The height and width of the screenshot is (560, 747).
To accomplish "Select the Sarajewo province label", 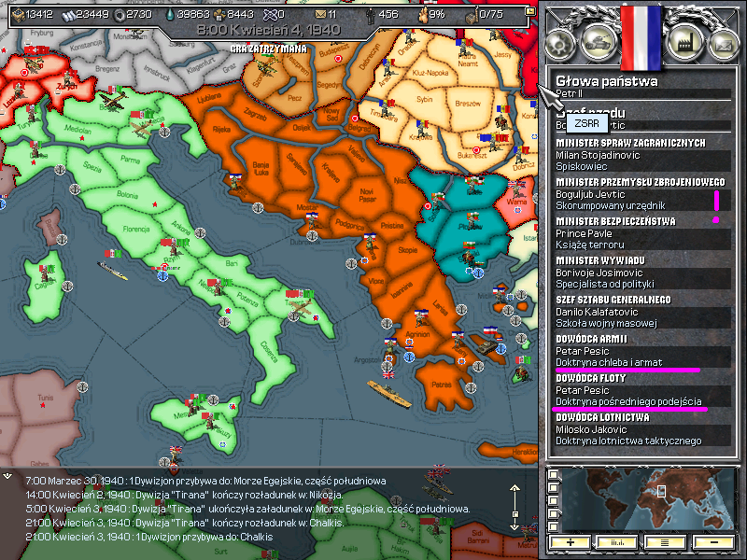I will coord(297,164).
